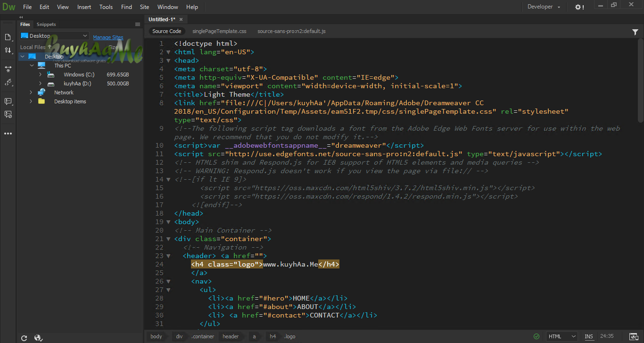The image size is (644, 343).
Task: Collapse the Desktop tree root
Action: point(22,57)
